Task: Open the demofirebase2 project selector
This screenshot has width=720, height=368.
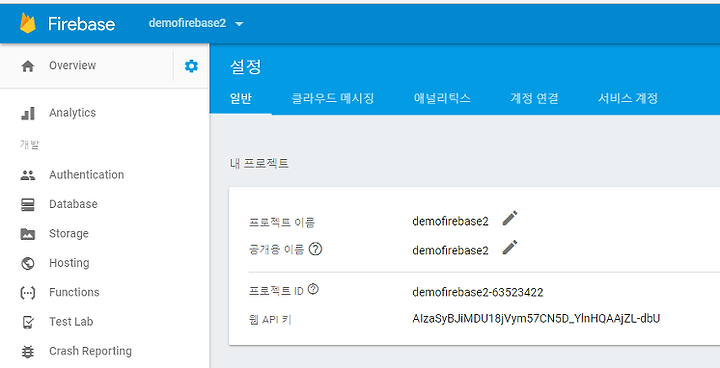Action: tap(196, 23)
